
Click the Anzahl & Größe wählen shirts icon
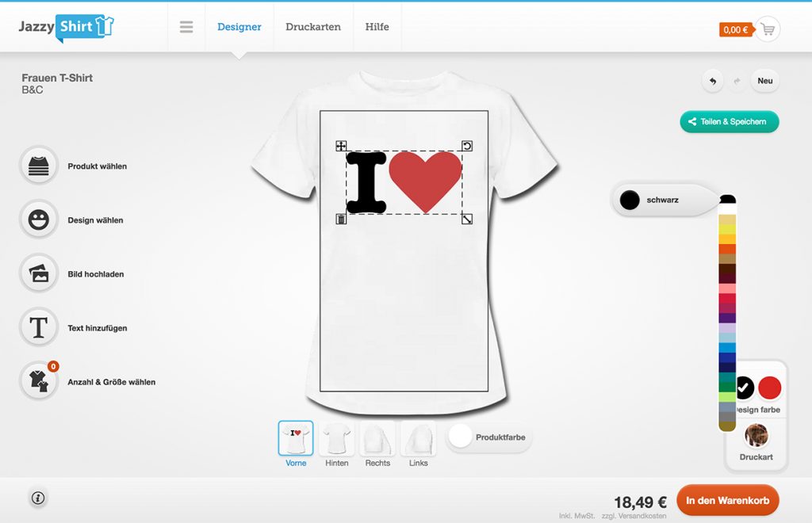click(x=38, y=381)
